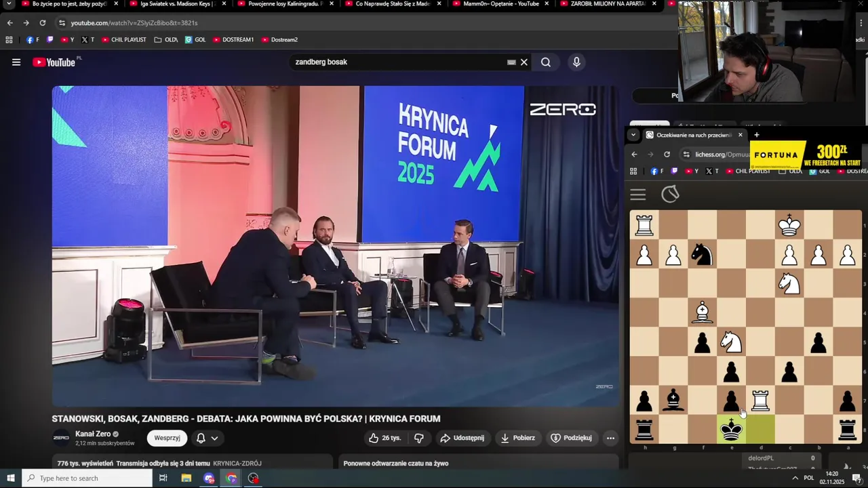The image size is (868, 488).
Task: Open the Twitch bookmark icon in main window
Action: point(50,40)
